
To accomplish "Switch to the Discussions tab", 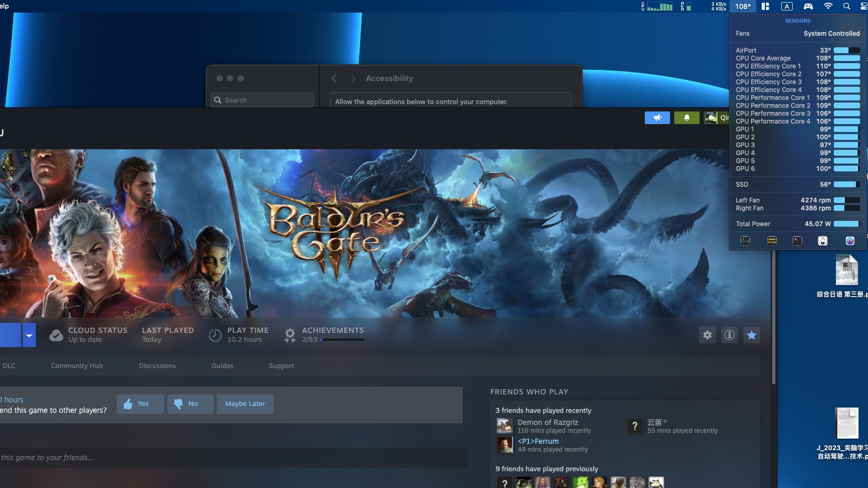I will [x=157, y=365].
